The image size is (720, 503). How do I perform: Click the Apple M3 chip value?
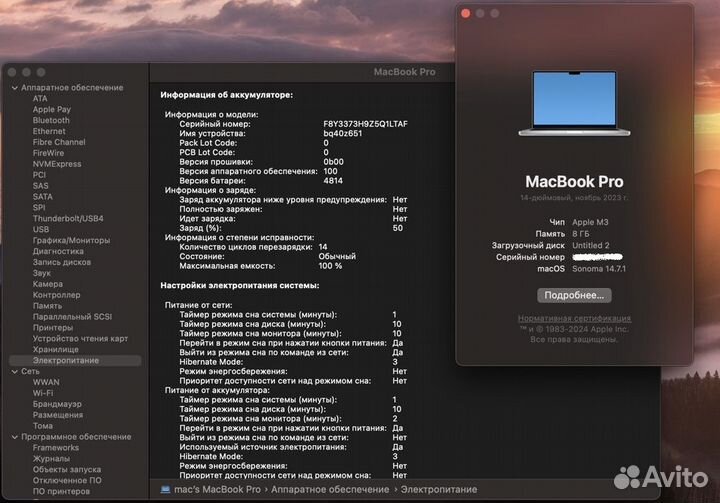tap(590, 222)
